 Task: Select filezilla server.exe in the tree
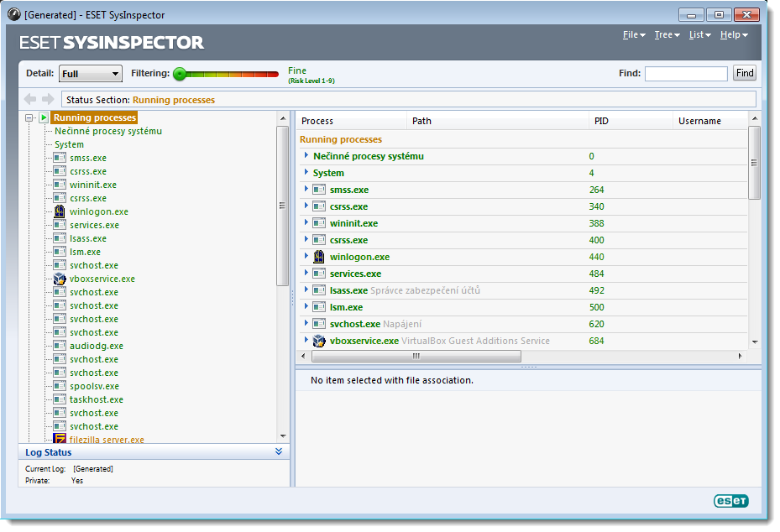[107, 440]
